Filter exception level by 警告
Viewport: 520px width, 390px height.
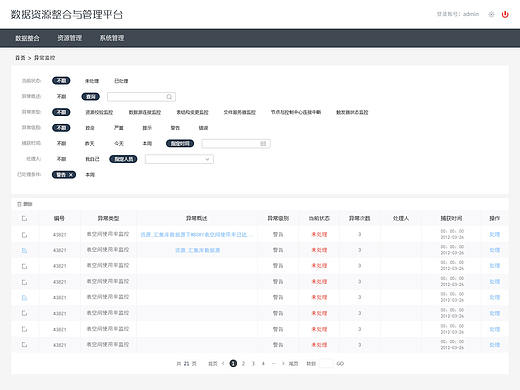[x=175, y=128]
